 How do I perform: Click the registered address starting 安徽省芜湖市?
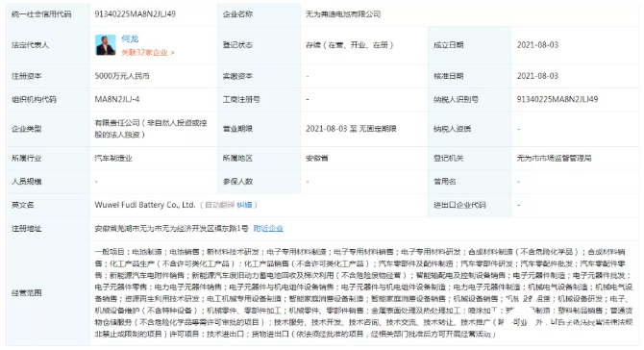point(171,229)
